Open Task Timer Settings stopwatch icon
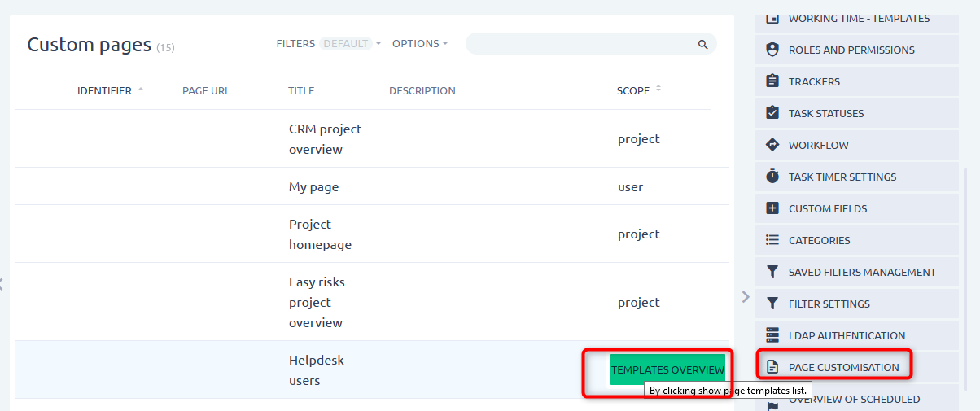Viewport: 980px width, 411px height. [772, 177]
